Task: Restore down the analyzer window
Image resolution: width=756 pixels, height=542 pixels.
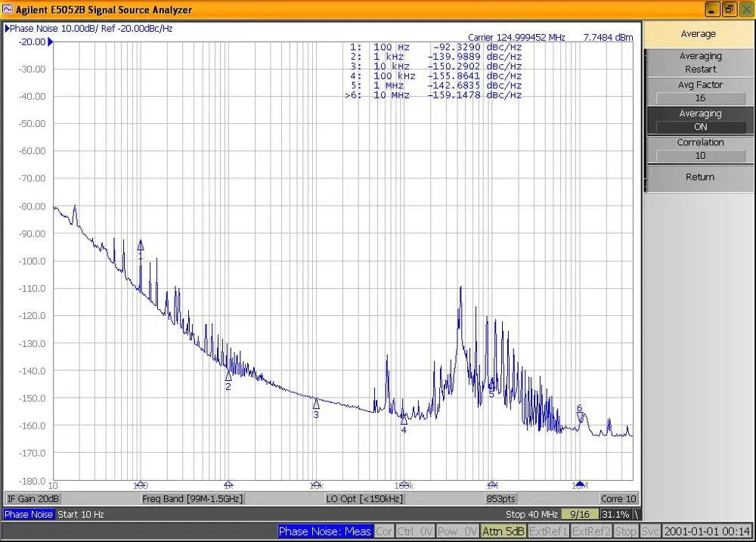Action: point(729,9)
